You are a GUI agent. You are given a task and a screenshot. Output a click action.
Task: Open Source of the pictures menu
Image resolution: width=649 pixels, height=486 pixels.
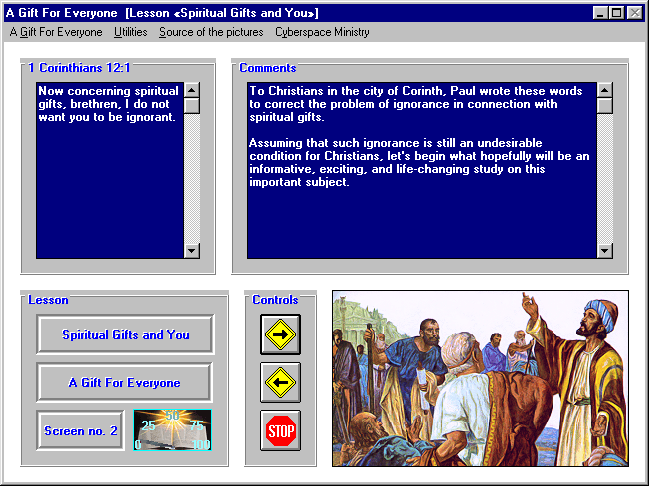(x=211, y=32)
